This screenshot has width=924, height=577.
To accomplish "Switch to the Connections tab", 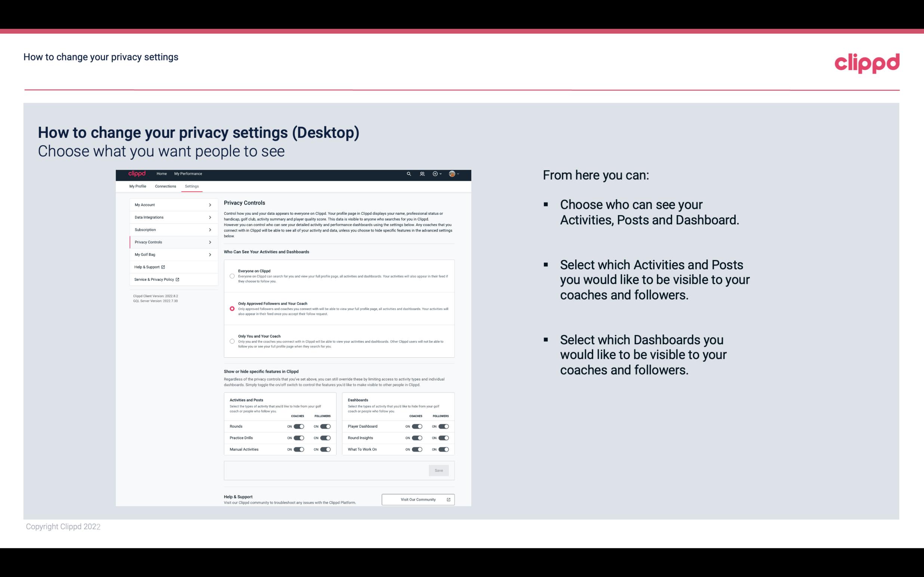I will coord(165,186).
